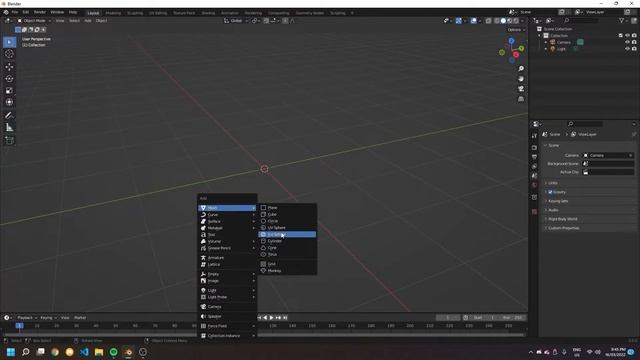640x360 pixels.
Task: Open the Output properties tab icon
Action: [x=534, y=157]
